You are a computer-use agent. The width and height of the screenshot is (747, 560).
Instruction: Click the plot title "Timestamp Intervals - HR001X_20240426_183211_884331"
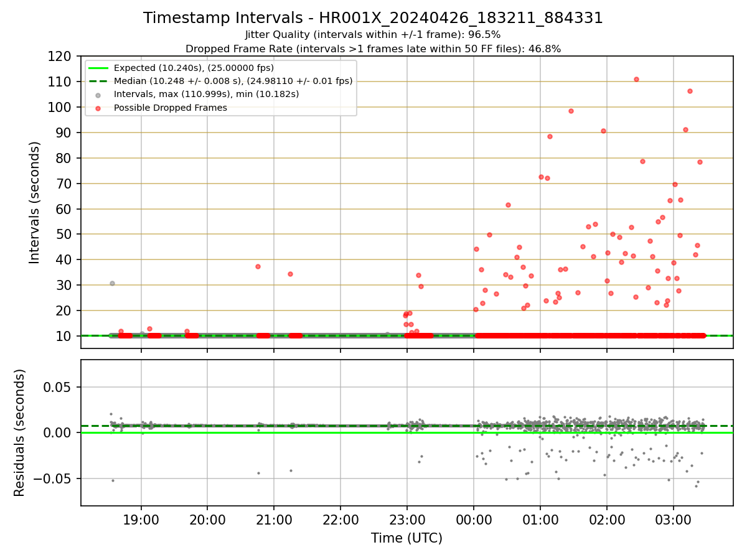tap(373, 18)
